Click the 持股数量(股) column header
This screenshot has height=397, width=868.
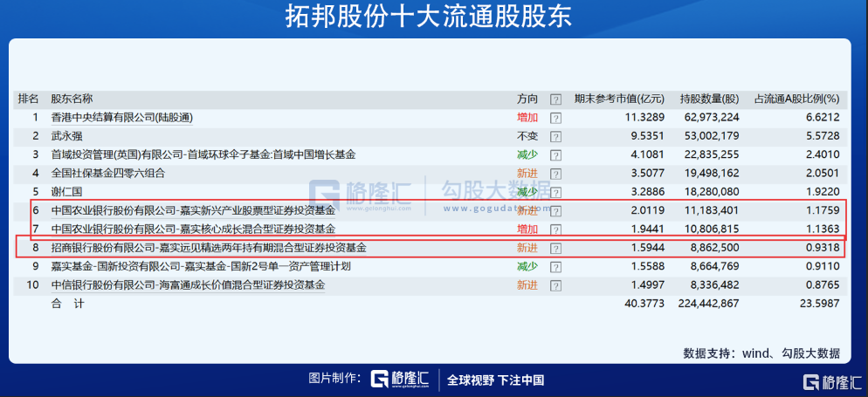pyautogui.click(x=710, y=99)
